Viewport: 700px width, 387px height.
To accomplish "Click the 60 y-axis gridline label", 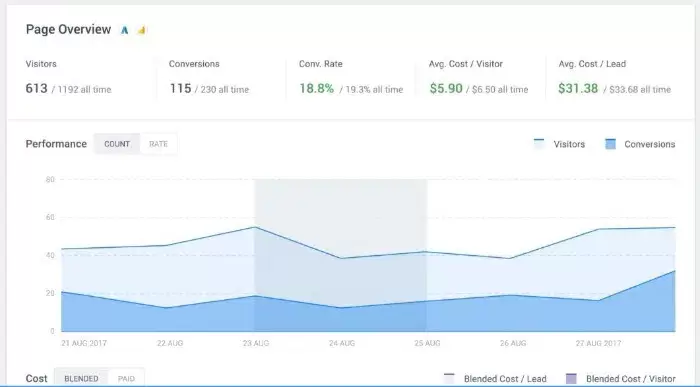I will coord(50,217).
